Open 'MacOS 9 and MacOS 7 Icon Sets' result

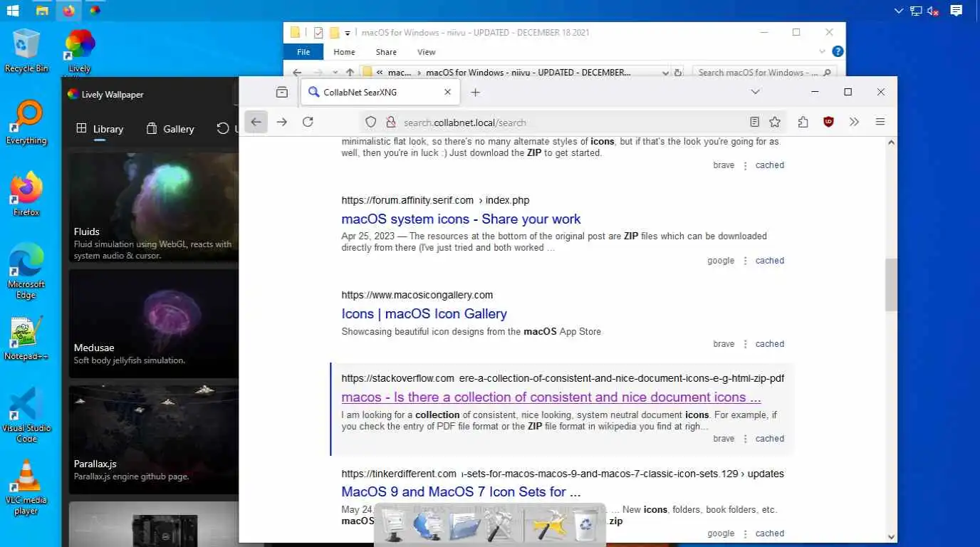click(461, 491)
